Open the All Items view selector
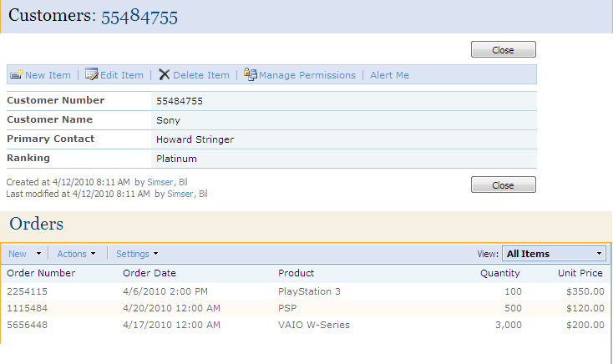Viewport: 613px width, 364px height. (x=554, y=253)
